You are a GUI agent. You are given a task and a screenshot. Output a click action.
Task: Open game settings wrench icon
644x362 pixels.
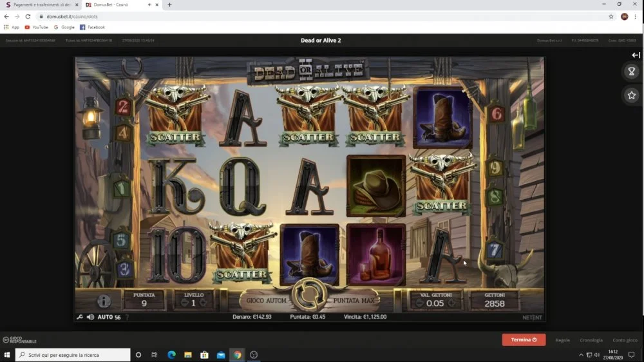click(80, 317)
